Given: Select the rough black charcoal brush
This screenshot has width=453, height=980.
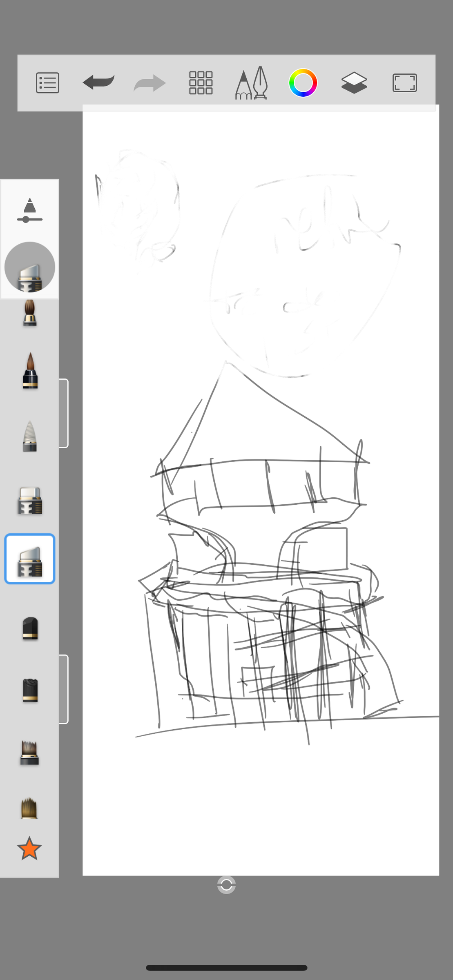Looking at the screenshot, I should coord(30,690).
